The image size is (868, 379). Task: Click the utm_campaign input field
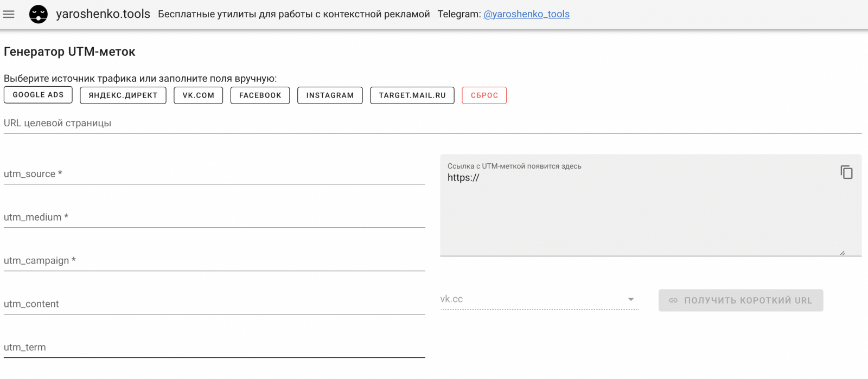[x=214, y=261]
